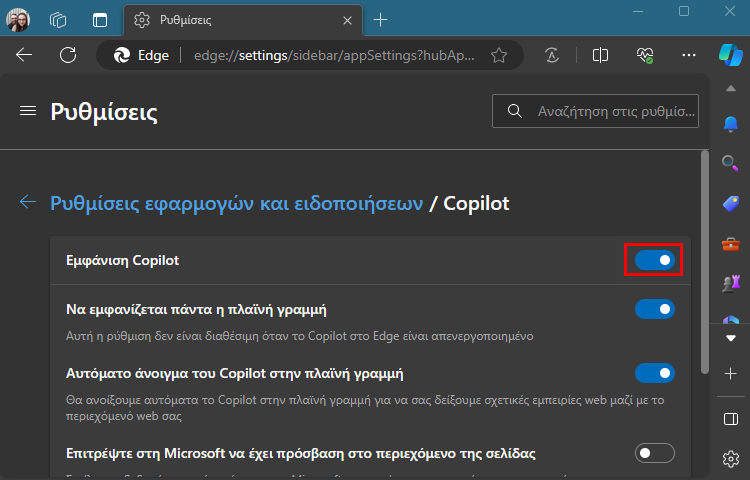Open the settings hamburger menu
The width and height of the screenshot is (750, 480).
pyautogui.click(x=28, y=111)
